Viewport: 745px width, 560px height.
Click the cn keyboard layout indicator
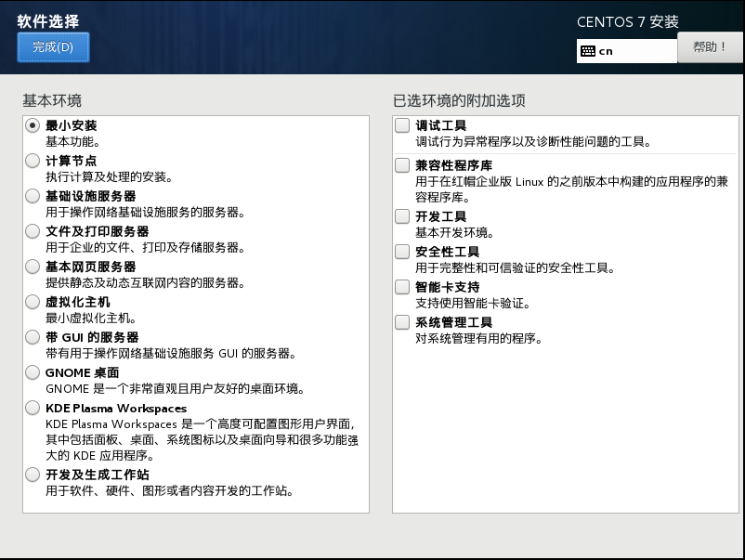626,51
